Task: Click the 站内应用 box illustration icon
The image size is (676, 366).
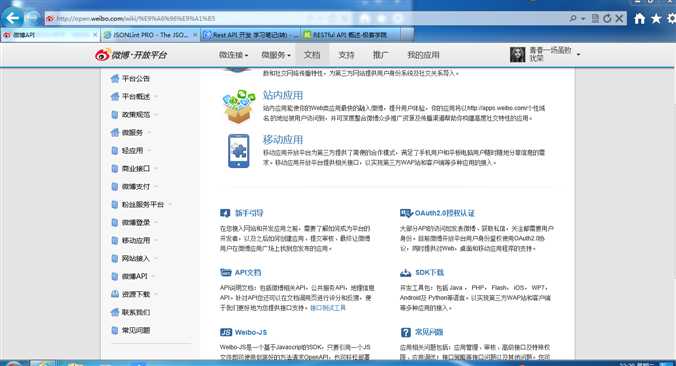Action: coord(239,106)
